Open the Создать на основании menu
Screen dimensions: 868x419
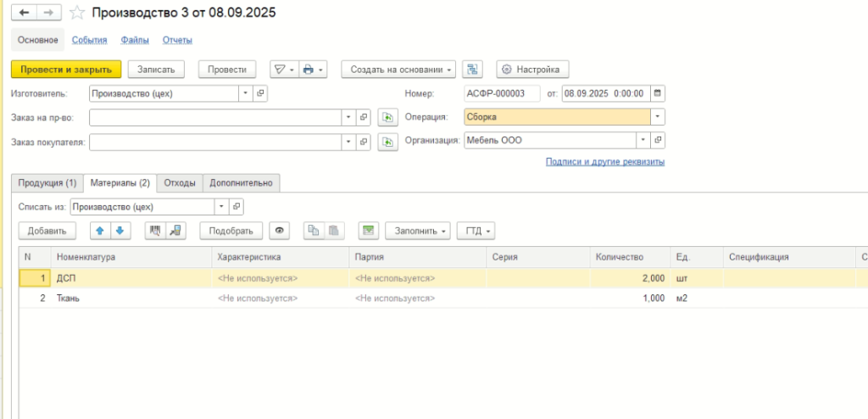(x=398, y=70)
